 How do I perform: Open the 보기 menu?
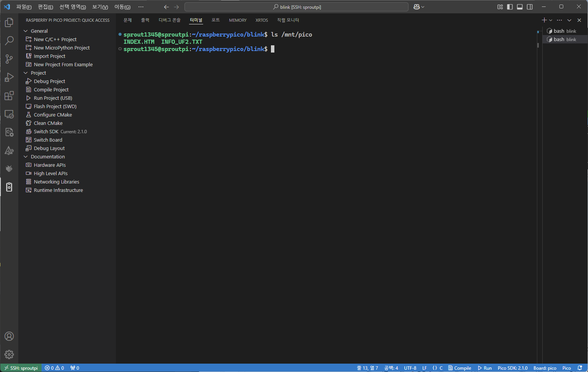tap(100, 7)
